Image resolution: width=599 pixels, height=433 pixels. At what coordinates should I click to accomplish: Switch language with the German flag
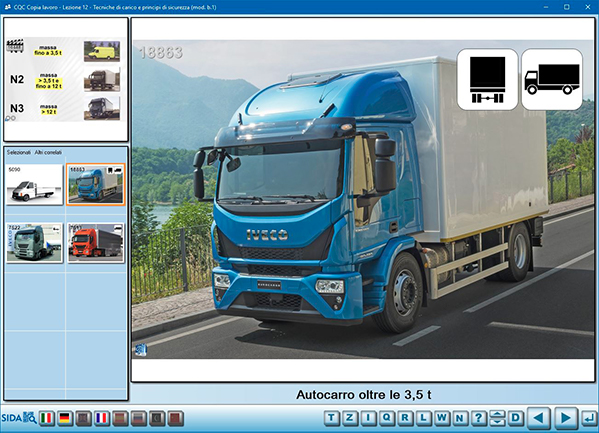(x=65, y=418)
